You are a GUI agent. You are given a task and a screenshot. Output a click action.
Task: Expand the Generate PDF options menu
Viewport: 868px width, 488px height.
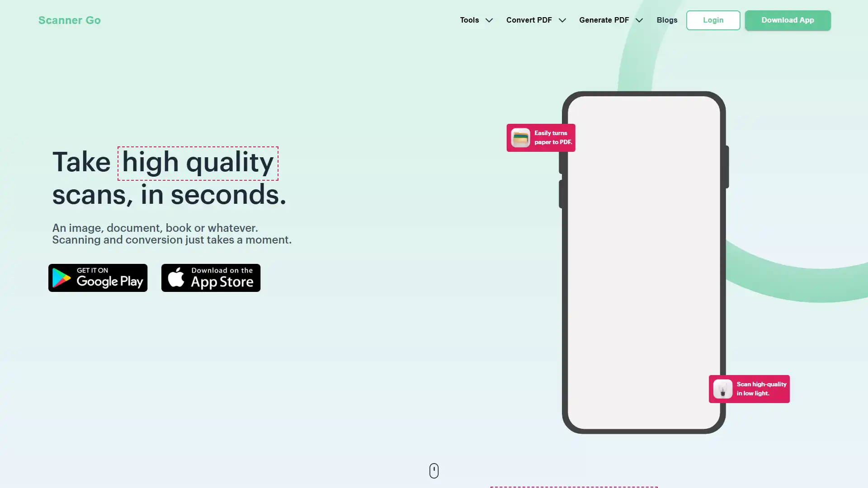[x=610, y=20]
